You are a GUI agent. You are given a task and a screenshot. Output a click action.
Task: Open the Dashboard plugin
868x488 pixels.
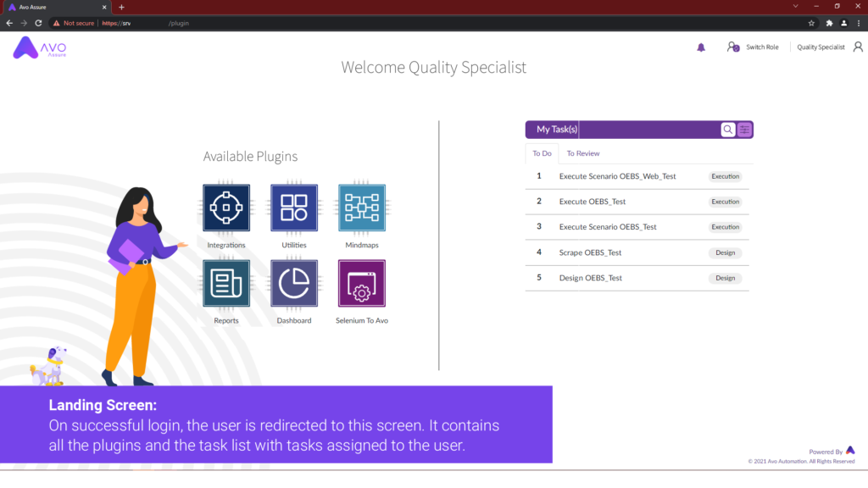pos(293,283)
